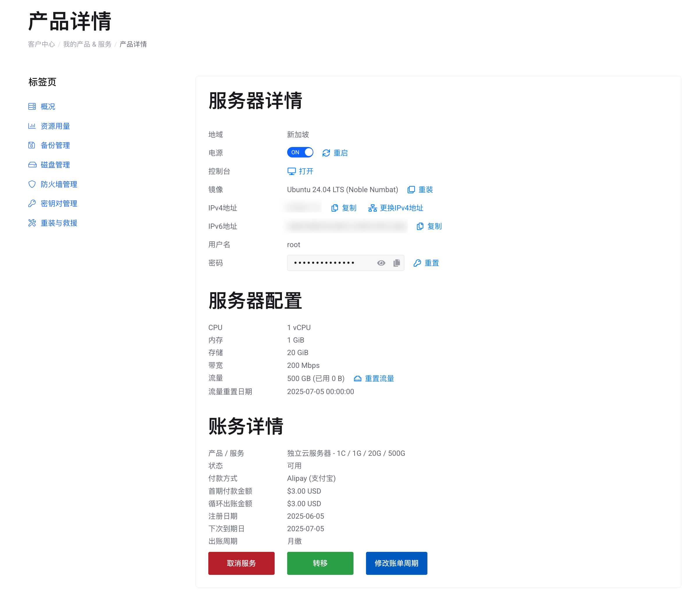Open the 概况 overview tab

(48, 107)
